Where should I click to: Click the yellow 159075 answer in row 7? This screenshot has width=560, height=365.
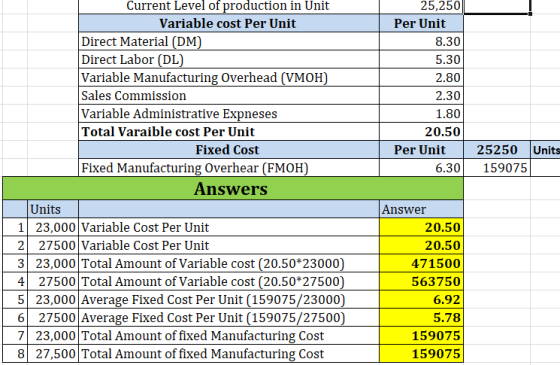[421, 336]
